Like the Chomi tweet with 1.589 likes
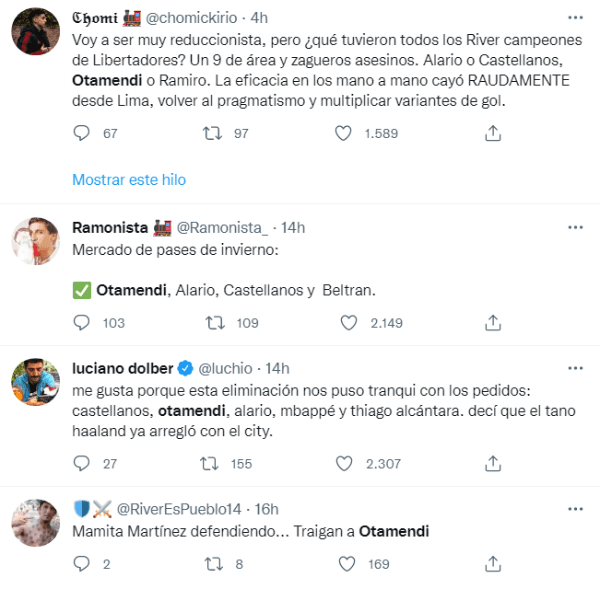The height and width of the screenshot is (589, 600). pos(346,133)
